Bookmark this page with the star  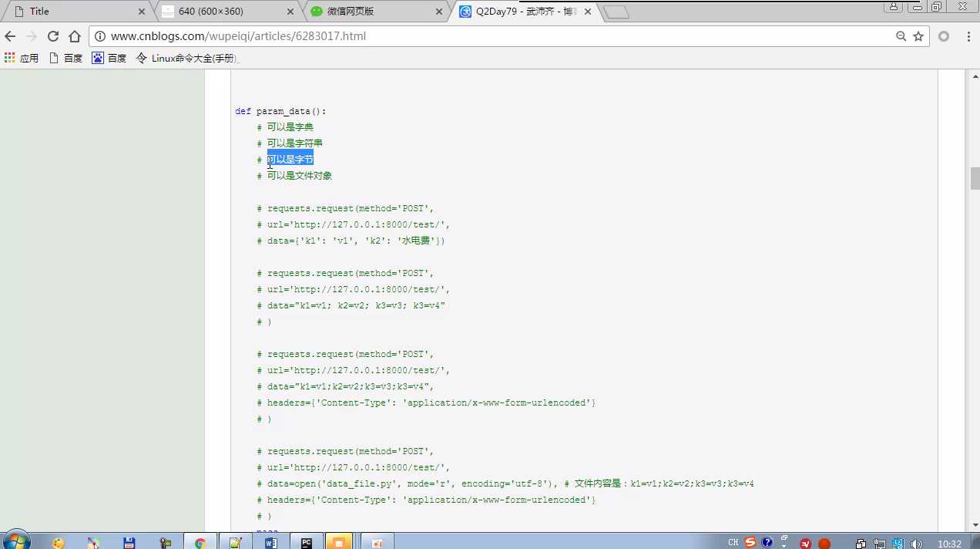pos(918,36)
